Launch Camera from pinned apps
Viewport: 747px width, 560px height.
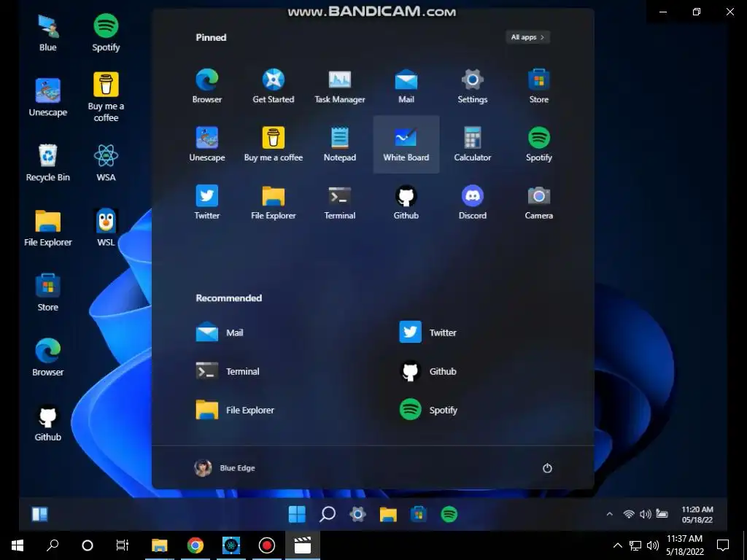[539, 203]
